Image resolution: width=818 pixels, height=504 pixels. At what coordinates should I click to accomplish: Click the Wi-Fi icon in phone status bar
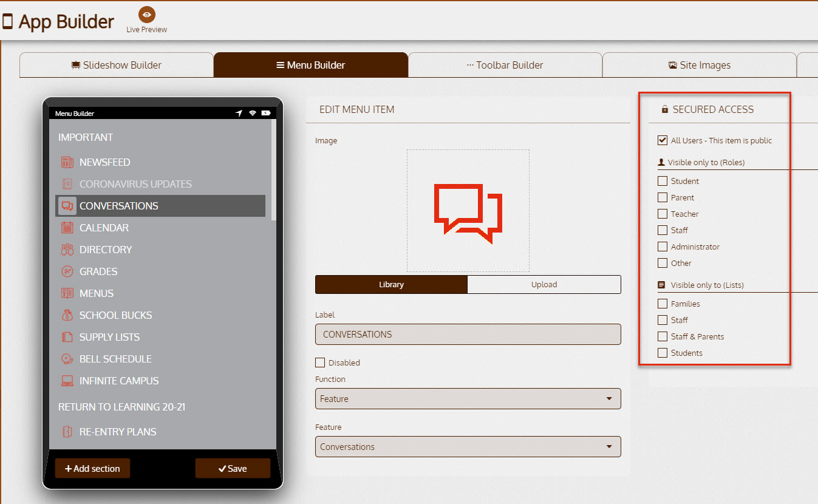[x=253, y=114]
